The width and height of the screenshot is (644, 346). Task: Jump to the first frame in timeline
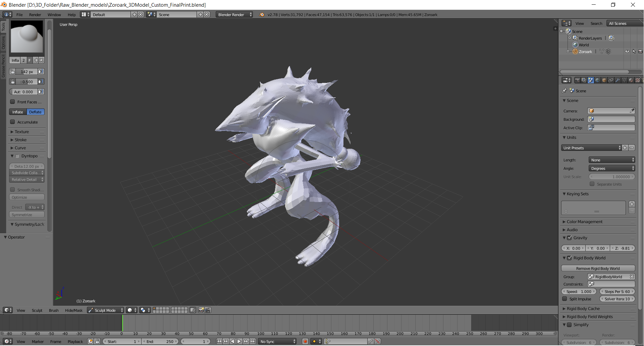(x=219, y=341)
